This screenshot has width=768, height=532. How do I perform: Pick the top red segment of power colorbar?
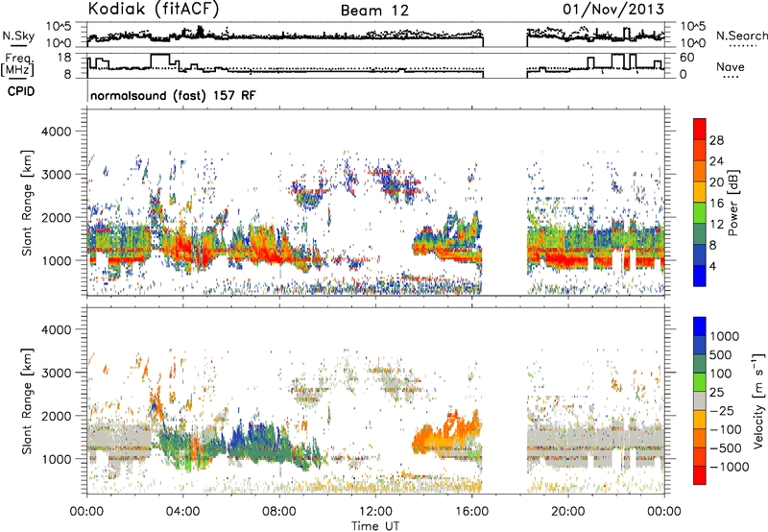click(700, 130)
